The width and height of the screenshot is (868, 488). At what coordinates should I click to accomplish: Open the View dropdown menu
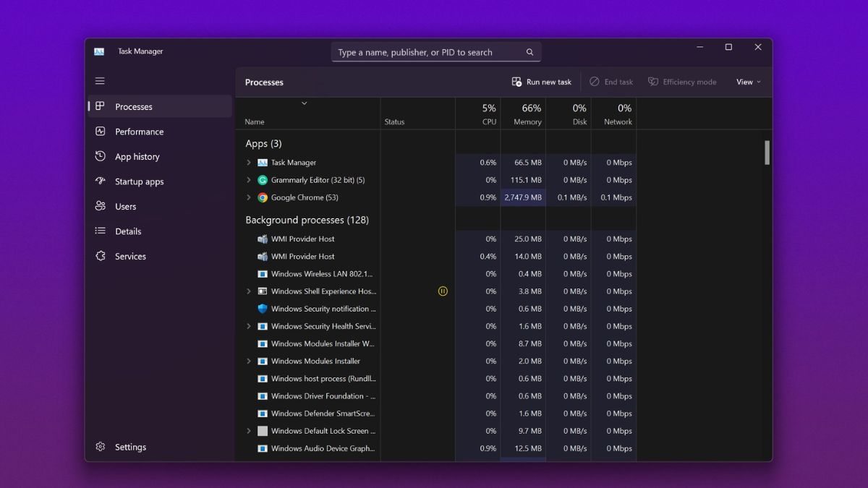(747, 82)
